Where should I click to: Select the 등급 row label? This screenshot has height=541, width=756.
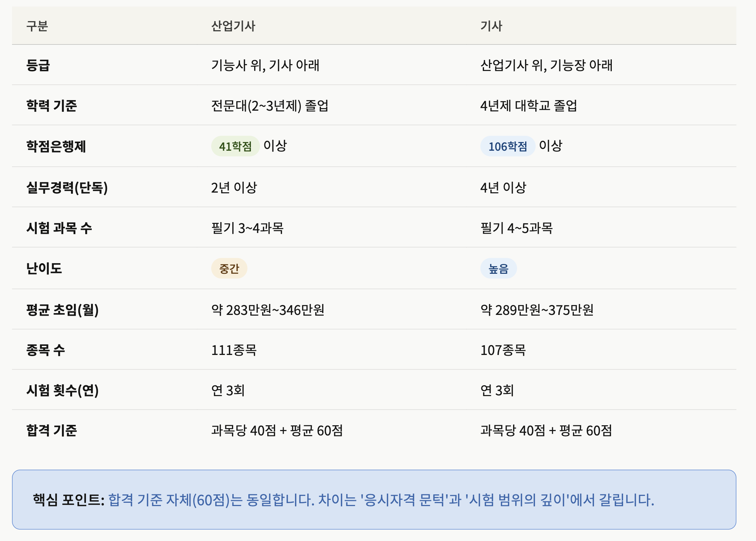coord(38,65)
